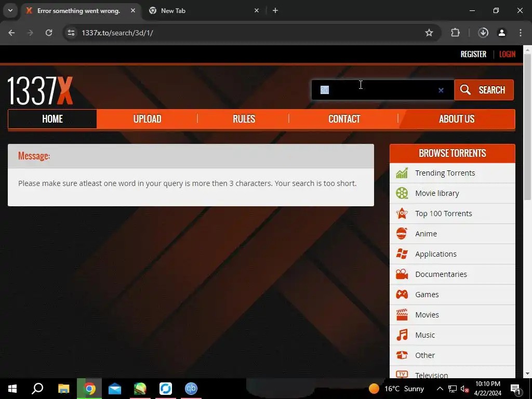Open the Movie library link
The width and height of the screenshot is (532, 399).
[x=437, y=193]
